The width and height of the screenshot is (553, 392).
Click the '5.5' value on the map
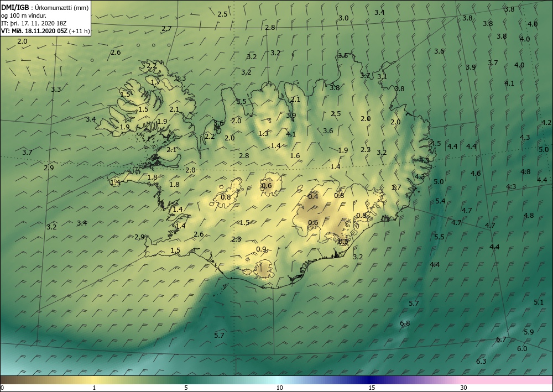[x=439, y=237]
